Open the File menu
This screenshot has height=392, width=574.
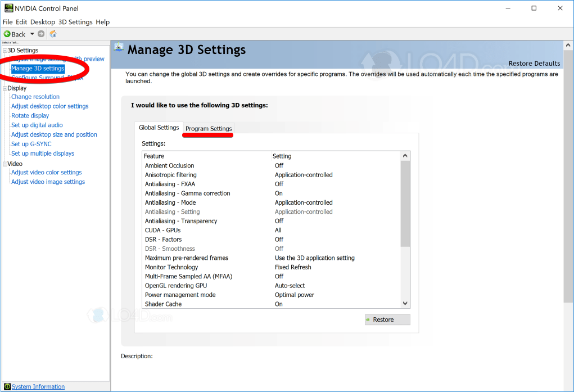(7, 22)
